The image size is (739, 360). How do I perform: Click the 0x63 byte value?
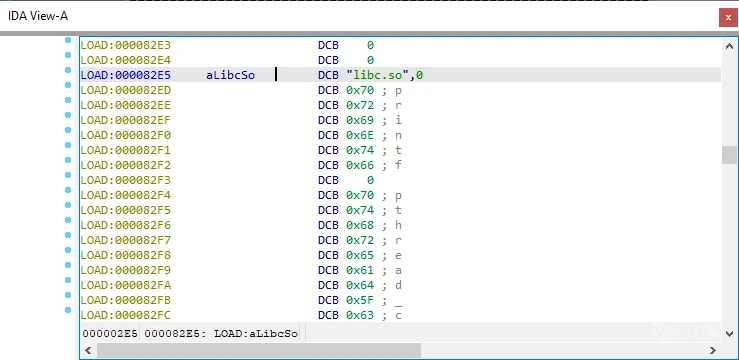pos(360,315)
